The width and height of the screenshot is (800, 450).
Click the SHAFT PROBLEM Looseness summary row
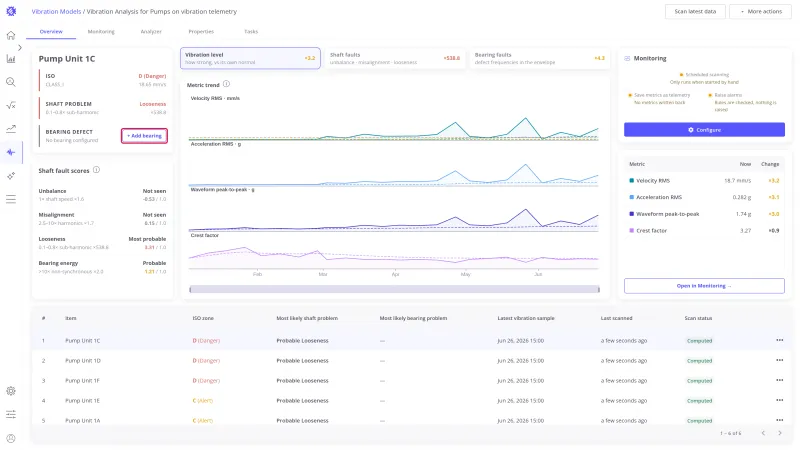coord(103,108)
